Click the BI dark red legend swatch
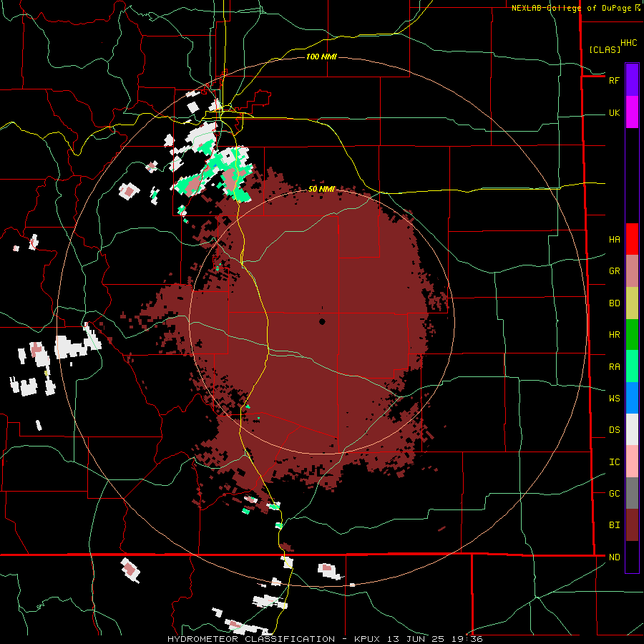Screen dimensions: 644x644 pyautogui.click(x=632, y=525)
